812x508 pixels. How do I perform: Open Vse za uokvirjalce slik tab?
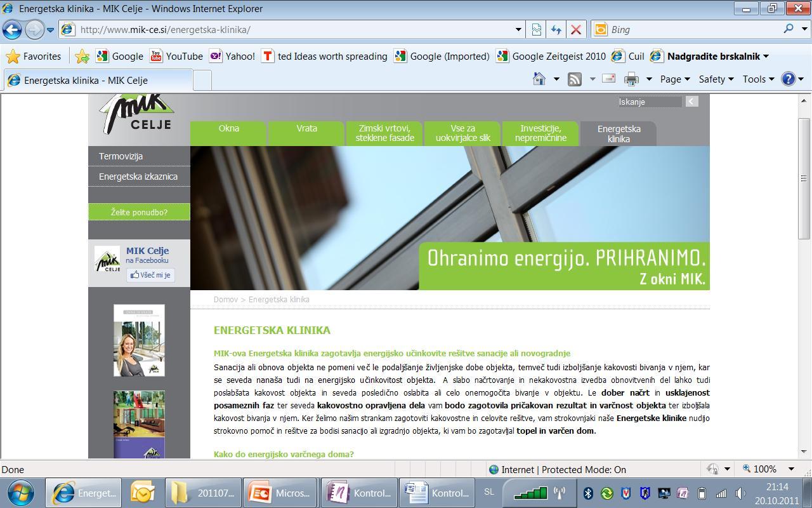pyautogui.click(x=462, y=133)
